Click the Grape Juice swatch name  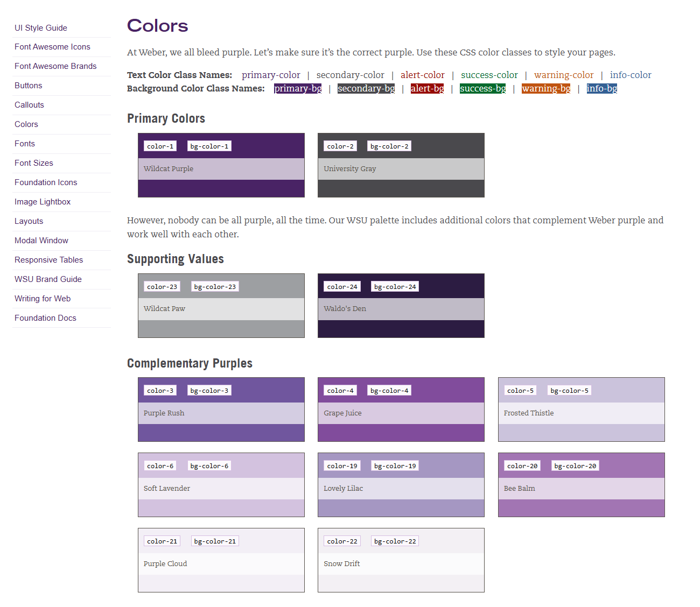click(x=342, y=413)
